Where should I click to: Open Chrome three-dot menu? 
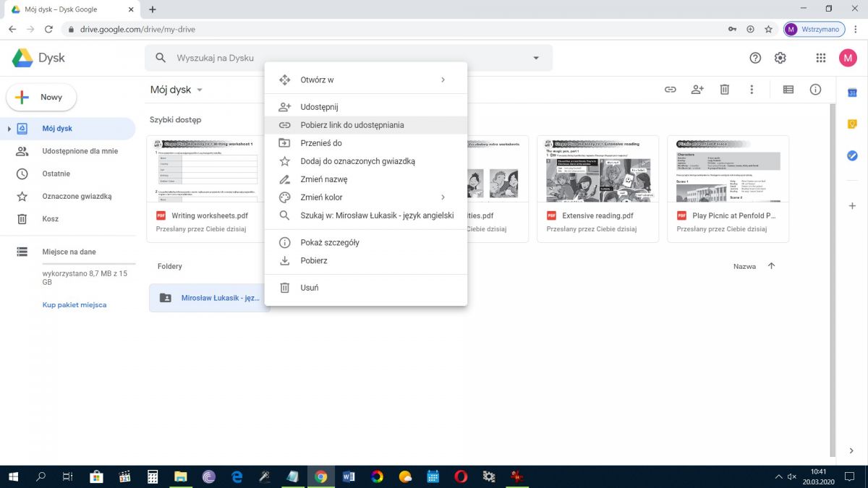click(x=856, y=30)
